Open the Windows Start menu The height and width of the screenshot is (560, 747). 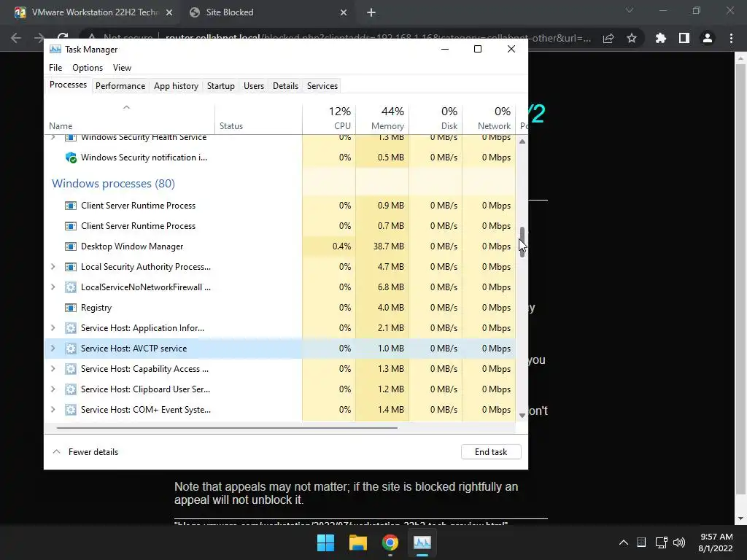pos(326,542)
